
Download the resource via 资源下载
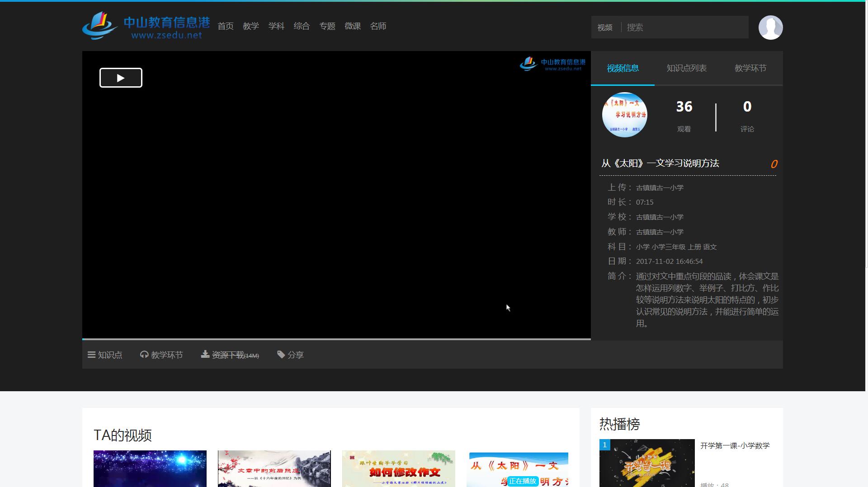[x=230, y=355]
